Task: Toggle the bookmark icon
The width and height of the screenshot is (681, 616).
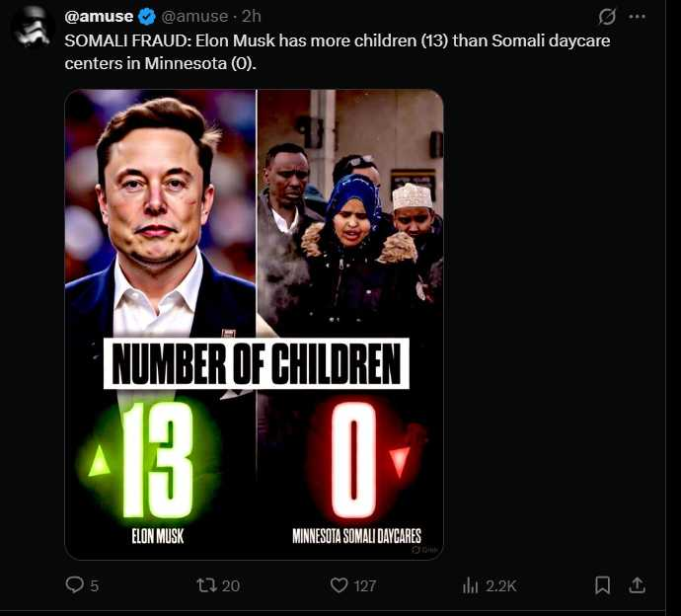Action: [603, 585]
